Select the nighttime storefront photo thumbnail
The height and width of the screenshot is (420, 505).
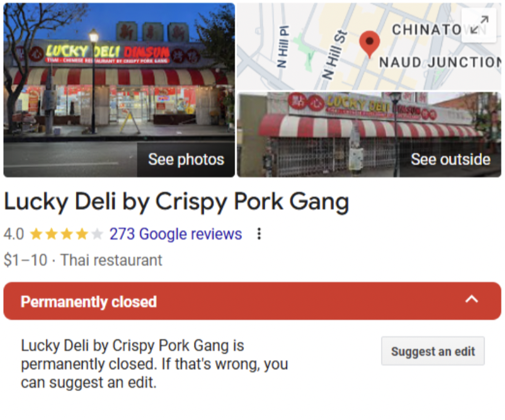pyautogui.click(x=119, y=90)
